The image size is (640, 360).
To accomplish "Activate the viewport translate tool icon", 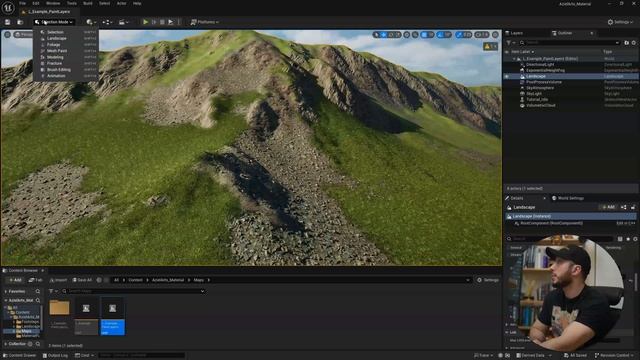I will coord(384,35).
